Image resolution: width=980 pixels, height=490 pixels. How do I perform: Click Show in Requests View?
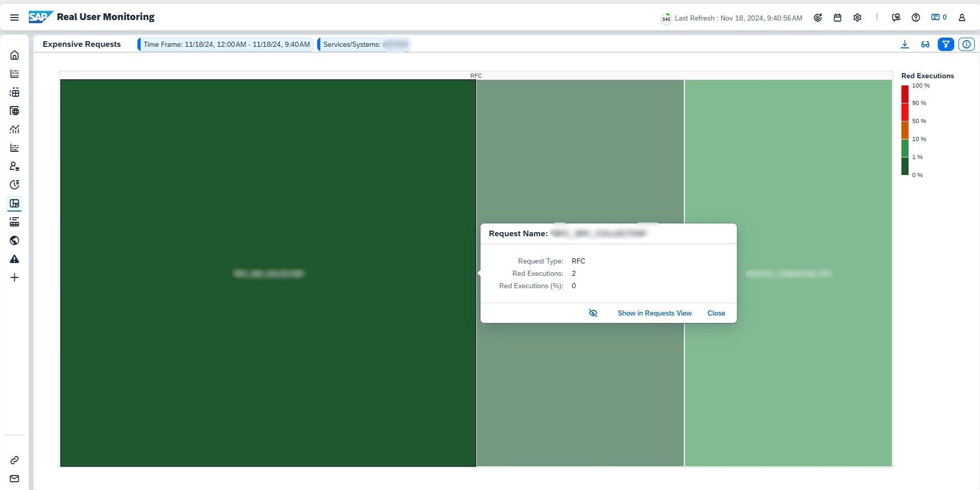655,313
